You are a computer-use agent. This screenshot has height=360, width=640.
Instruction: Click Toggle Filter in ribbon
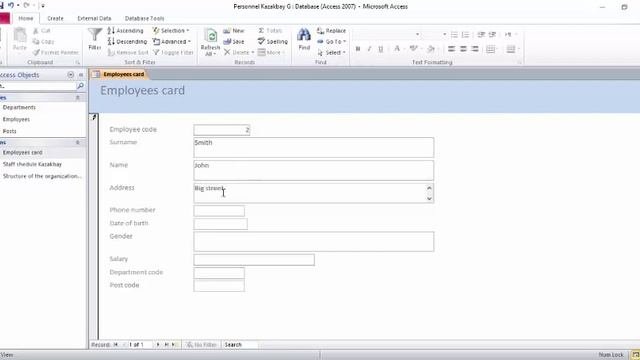(x=173, y=53)
